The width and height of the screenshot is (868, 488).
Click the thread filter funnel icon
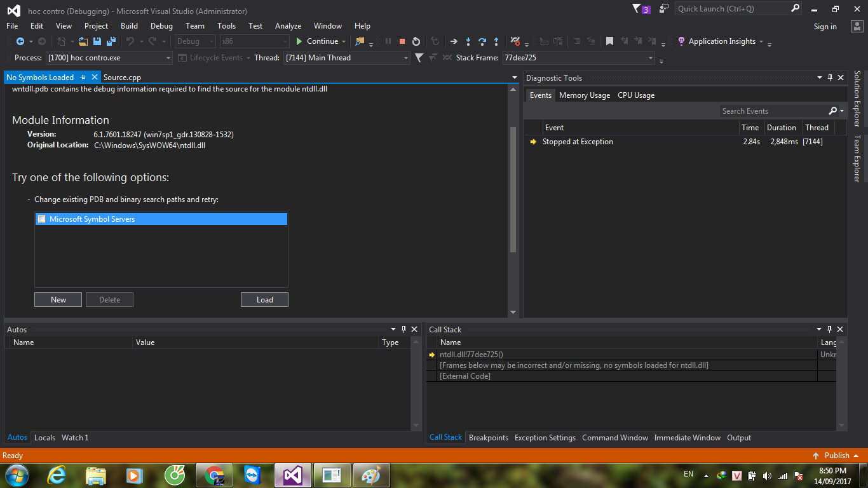[x=419, y=58]
